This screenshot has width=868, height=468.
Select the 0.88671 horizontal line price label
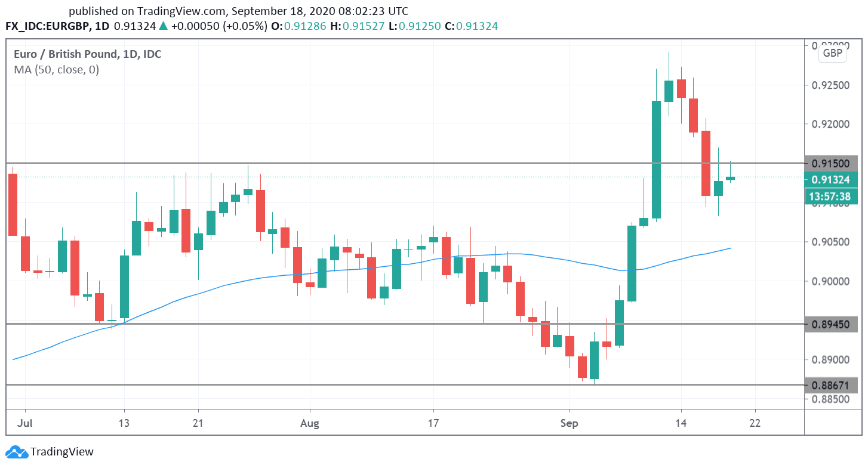click(832, 385)
